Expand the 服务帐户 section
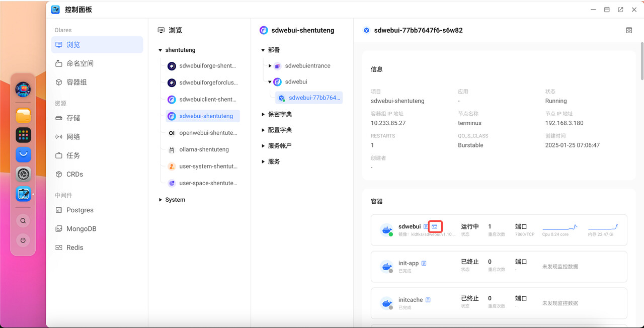The width and height of the screenshot is (644, 328). [x=263, y=146]
